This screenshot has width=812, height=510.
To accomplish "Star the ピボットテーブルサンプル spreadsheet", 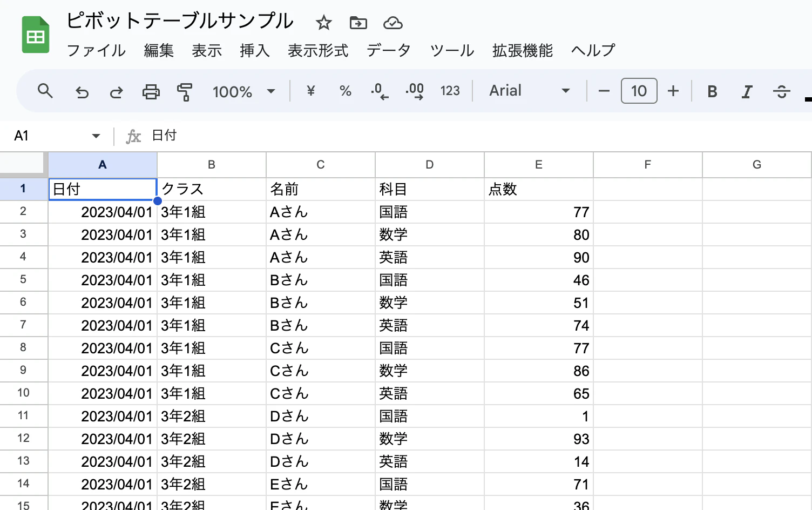I will (x=323, y=23).
